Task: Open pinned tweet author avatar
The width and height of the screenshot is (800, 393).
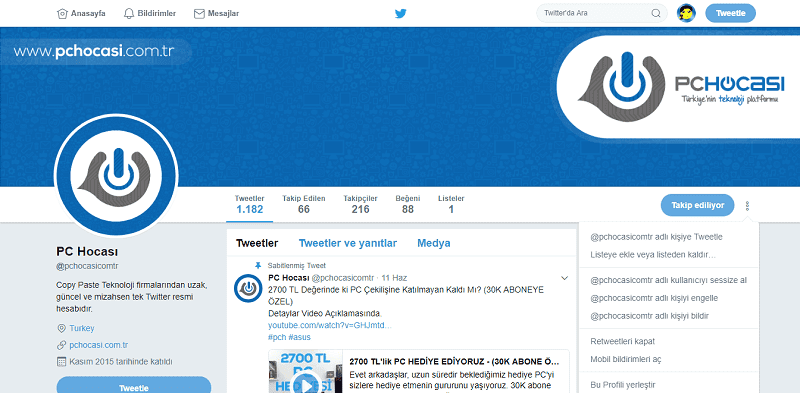Action: coord(248,288)
